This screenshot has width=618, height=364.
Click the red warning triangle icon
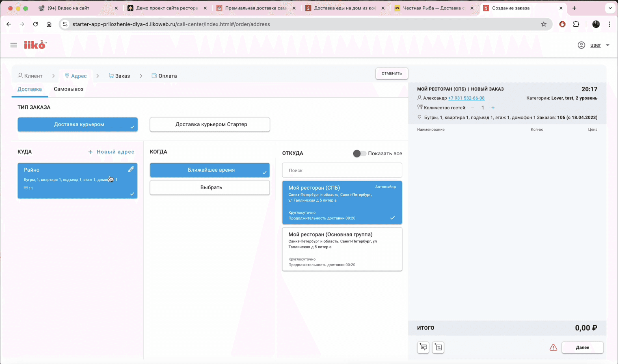553,347
